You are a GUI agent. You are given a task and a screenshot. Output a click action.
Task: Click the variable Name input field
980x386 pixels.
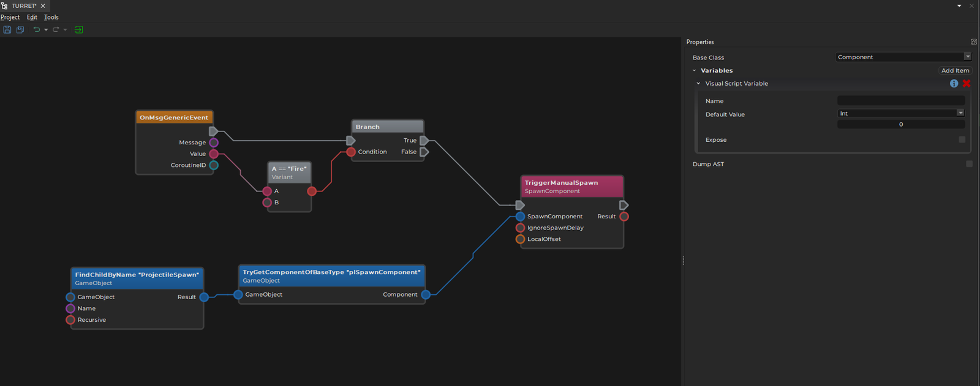click(x=900, y=100)
